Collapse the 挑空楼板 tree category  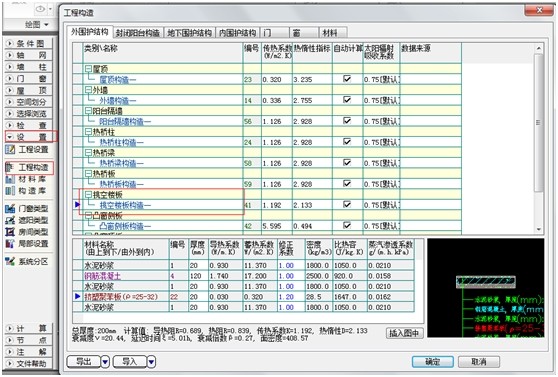pos(88,195)
